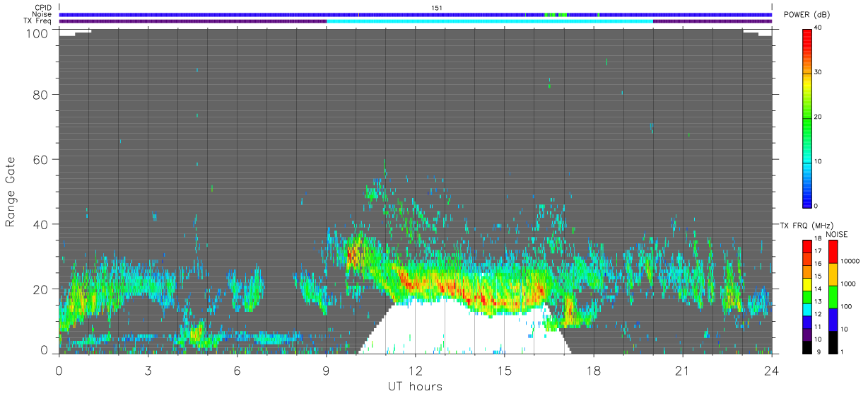The height and width of the screenshot is (401, 868).
Task: Click the red swatch in NOISE legend
Action: click(833, 252)
